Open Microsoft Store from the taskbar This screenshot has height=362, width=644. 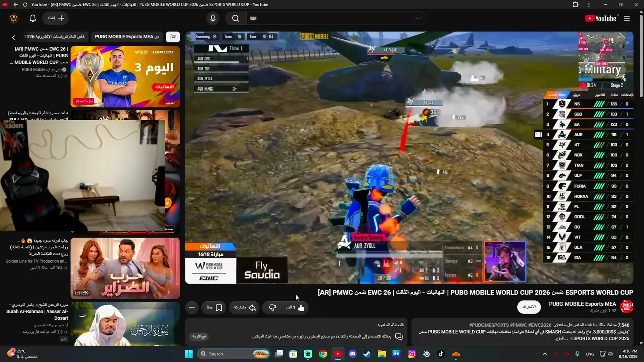pyautogui.click(x=293, y=354)
